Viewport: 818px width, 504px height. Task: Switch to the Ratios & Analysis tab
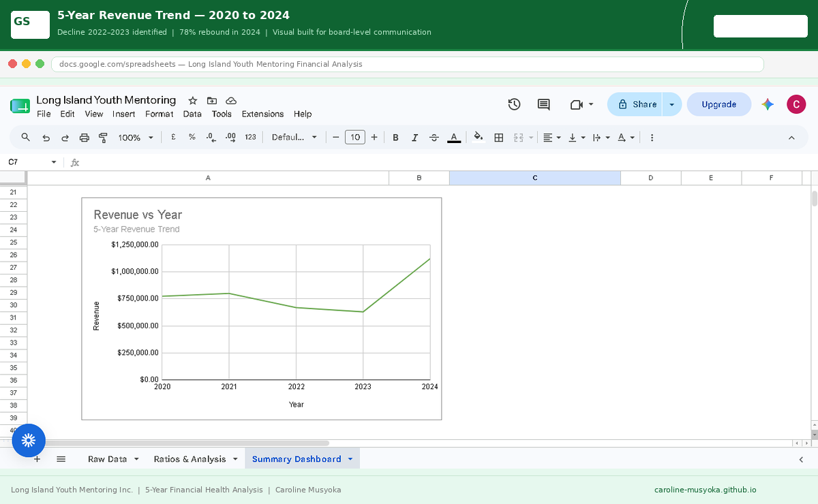point(190,459)
